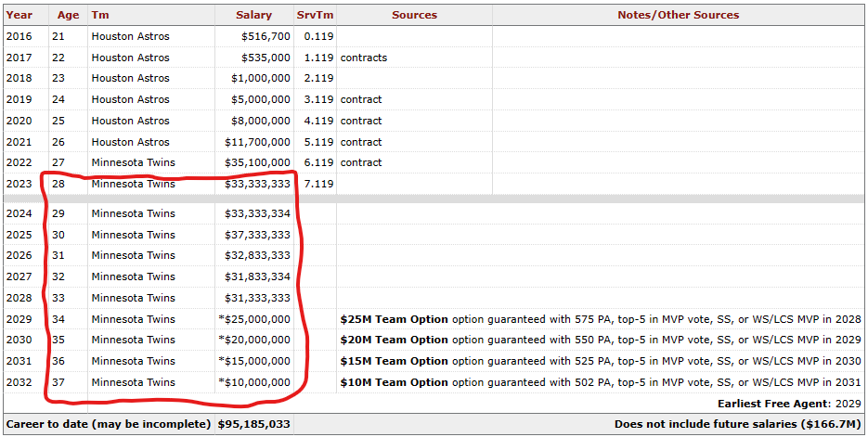Click the Sources column header
The height and width of the screenshot is (437, 868).
coord(414,15)
